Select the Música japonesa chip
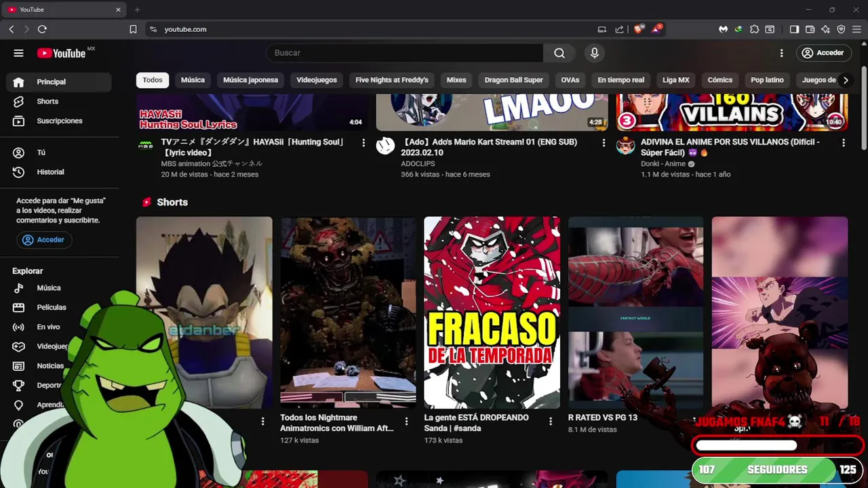 coord(250,80)
